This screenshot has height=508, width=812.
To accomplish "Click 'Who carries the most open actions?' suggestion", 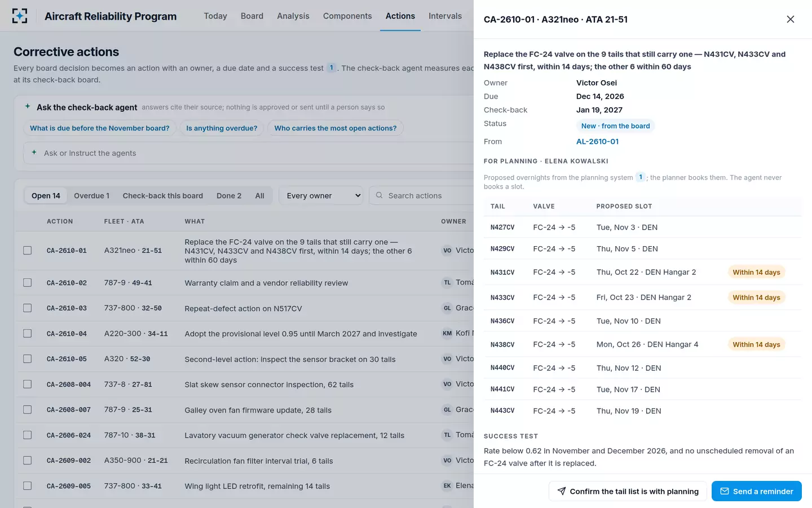I will click(x=336, y=128).
